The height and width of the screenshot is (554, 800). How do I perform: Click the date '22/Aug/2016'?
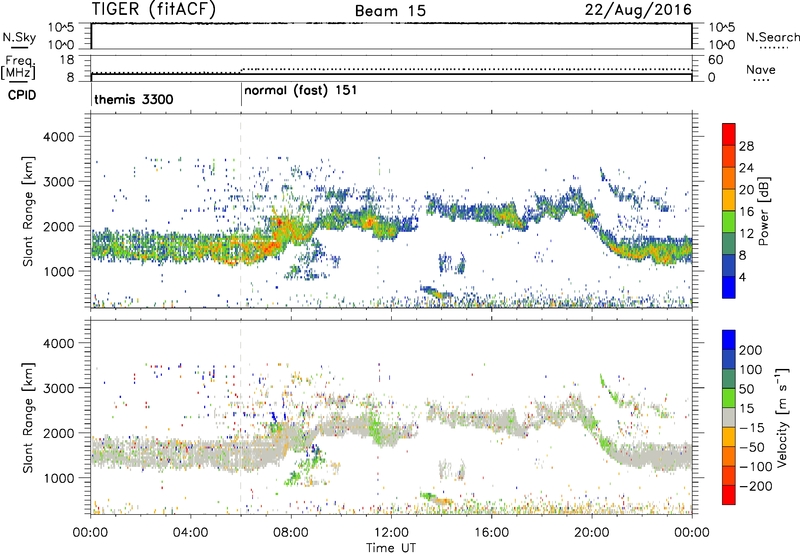click(638, 10)
